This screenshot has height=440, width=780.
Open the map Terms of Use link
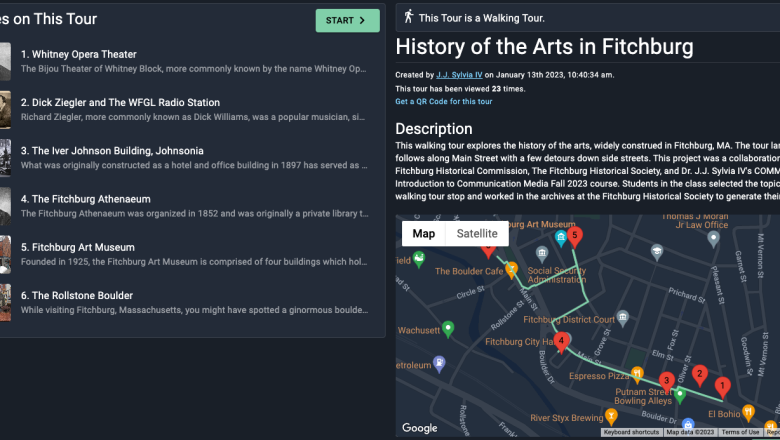(740, 432)
